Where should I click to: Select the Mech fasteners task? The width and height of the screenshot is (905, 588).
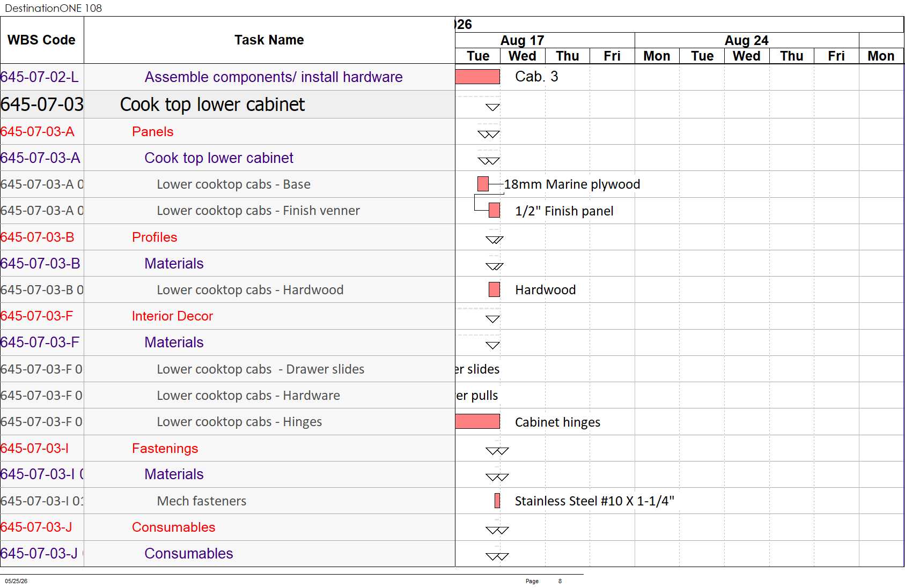click(202, 501)
